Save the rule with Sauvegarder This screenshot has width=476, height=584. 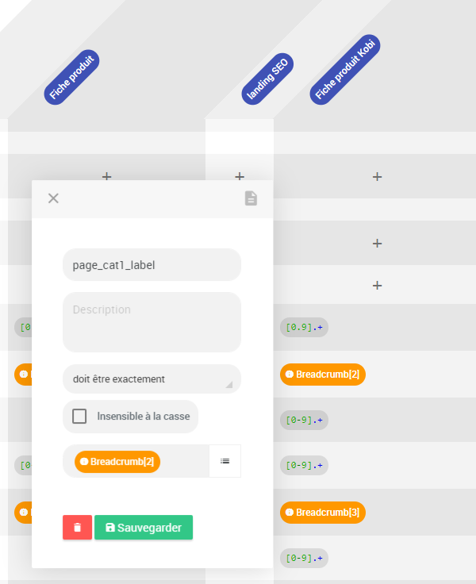(x=143, y=527)
